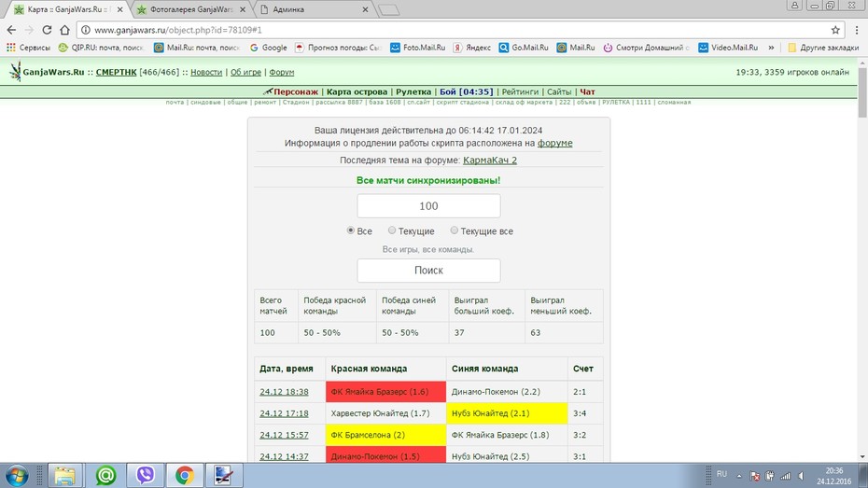Bookmark page with the star icon
This screenshot has height=488, width=868.
point(835,30)
